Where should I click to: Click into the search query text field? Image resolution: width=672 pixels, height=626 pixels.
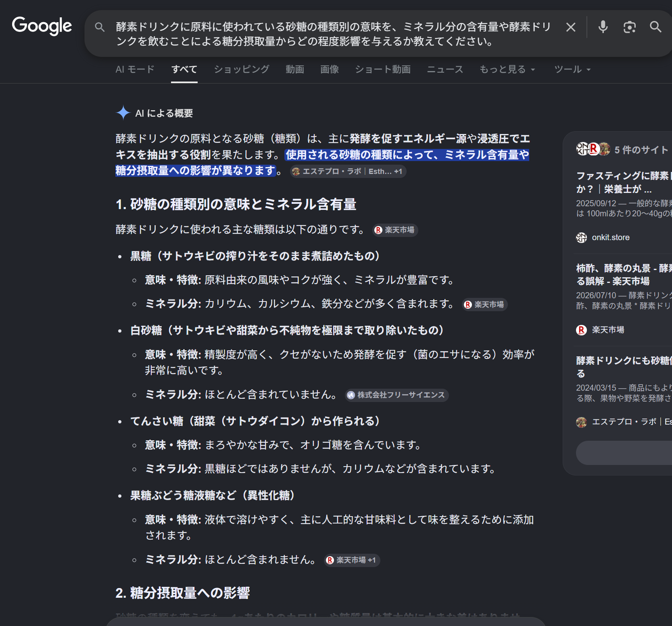(334, 34)
